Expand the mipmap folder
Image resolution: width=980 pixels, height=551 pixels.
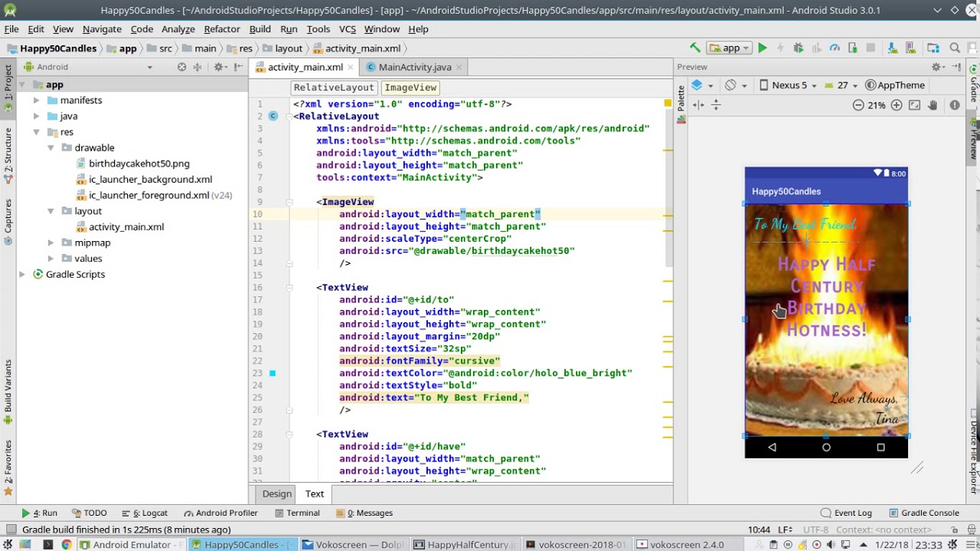pos(51,243)
